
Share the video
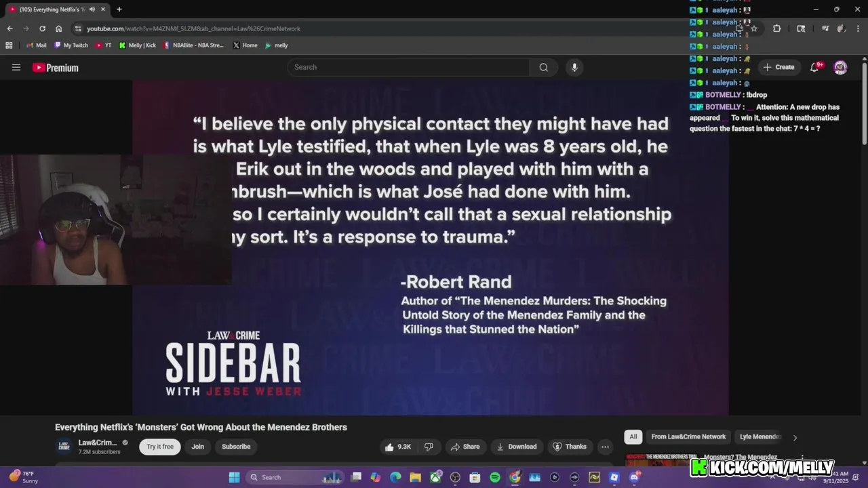coord(465,447)
